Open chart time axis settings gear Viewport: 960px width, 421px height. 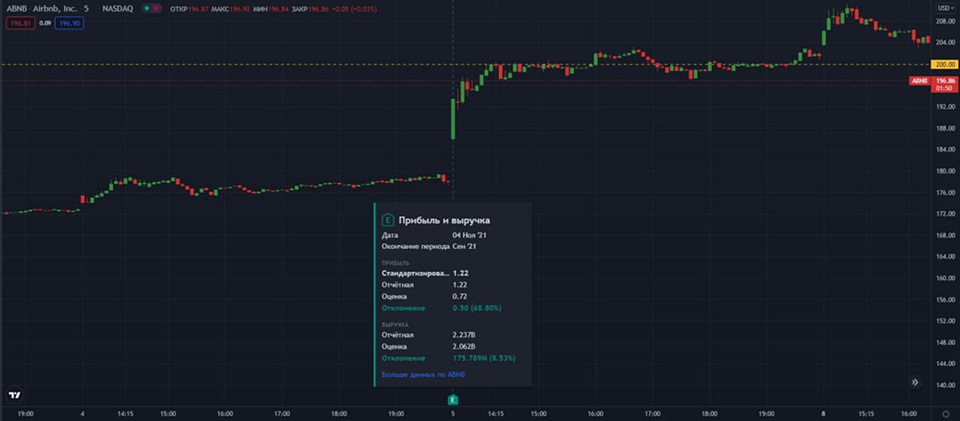click(945, 412)
